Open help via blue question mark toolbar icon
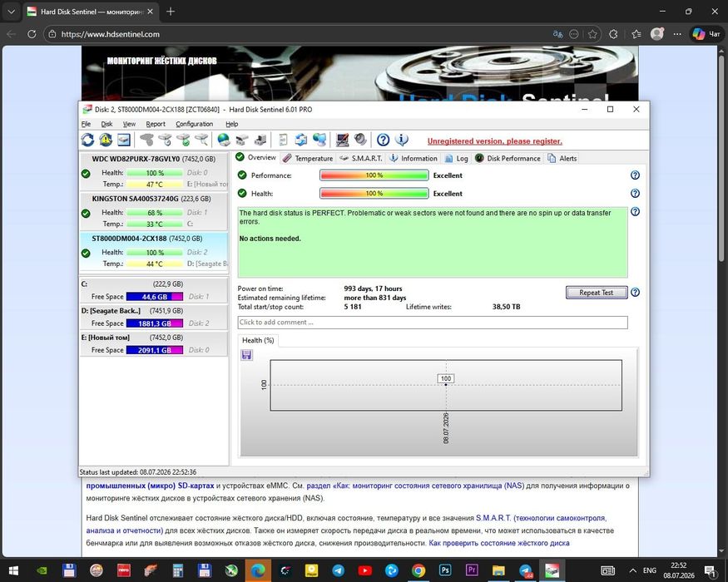728x582 pixels. tap(383, 140)
